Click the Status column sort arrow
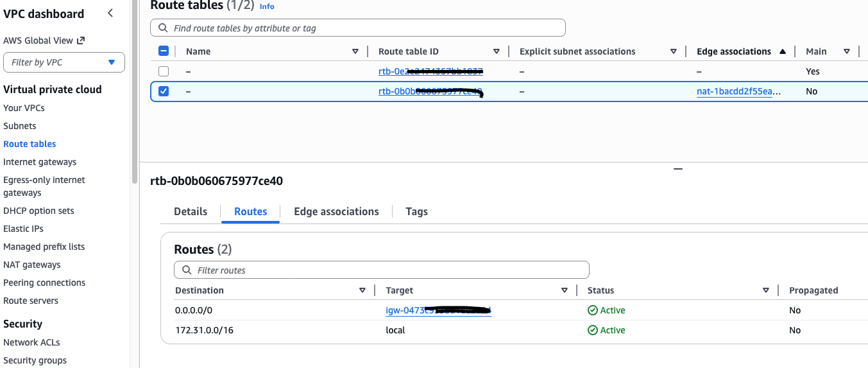The image size is (868, 368). tap(766, 290)
